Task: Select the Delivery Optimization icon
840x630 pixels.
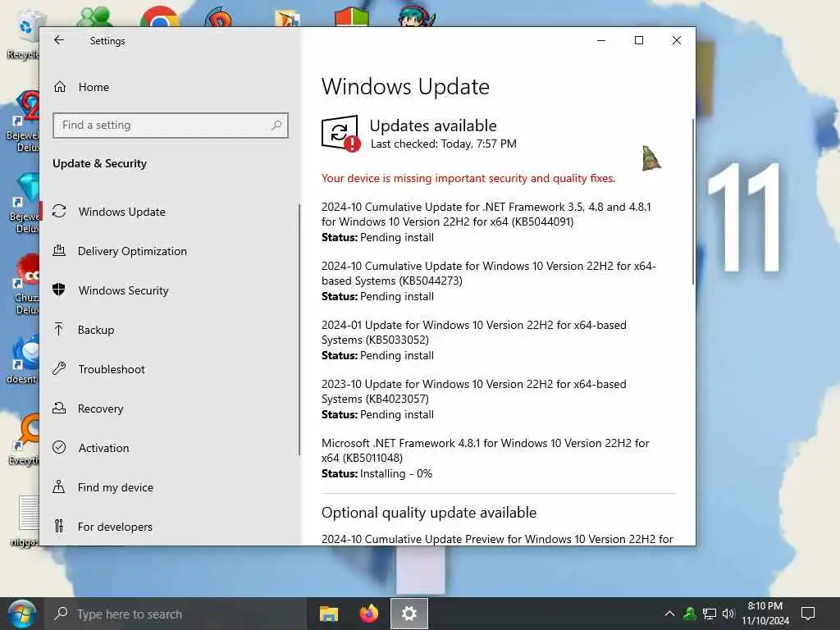Action: (59, 250)
